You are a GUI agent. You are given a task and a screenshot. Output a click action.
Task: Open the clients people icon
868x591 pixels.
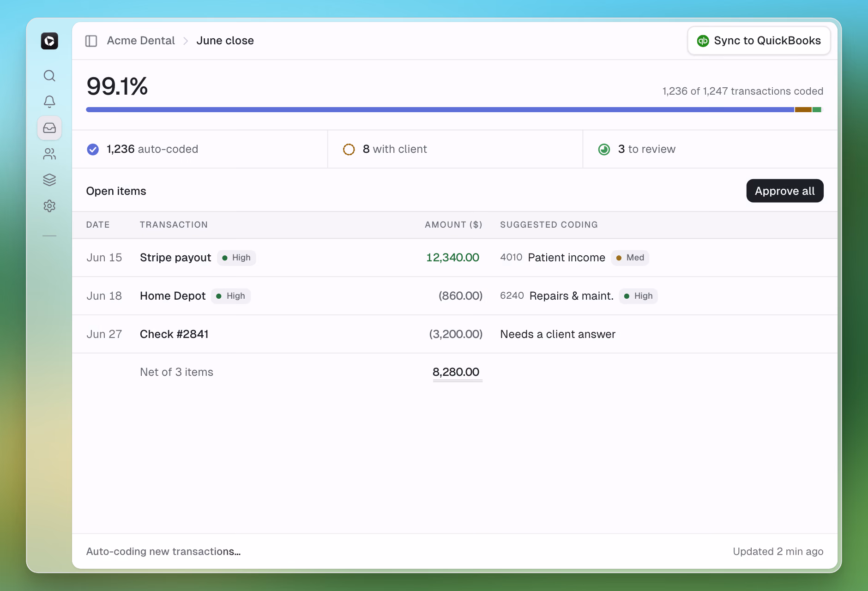[x=49, y=154]
